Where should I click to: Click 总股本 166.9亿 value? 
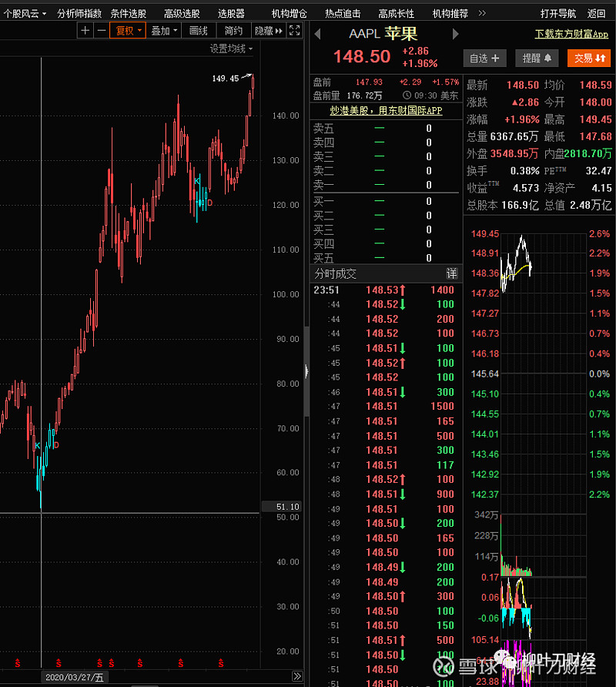pos(520,205)
